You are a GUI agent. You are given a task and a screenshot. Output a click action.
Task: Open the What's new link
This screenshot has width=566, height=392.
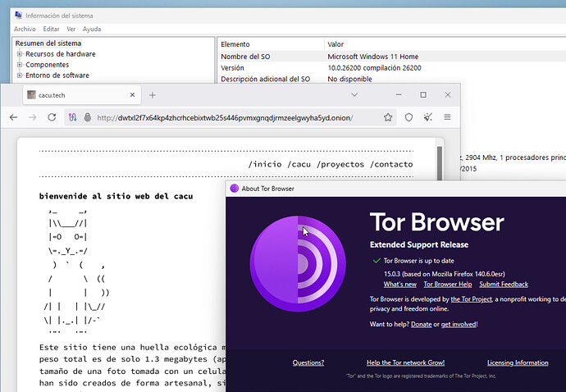(x=400, y=285)
